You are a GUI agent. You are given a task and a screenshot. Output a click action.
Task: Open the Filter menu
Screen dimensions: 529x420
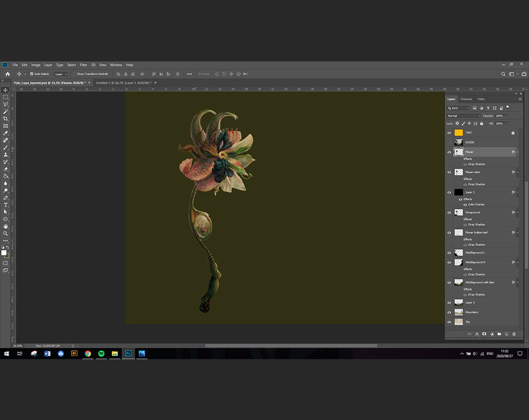coord(84,65)
